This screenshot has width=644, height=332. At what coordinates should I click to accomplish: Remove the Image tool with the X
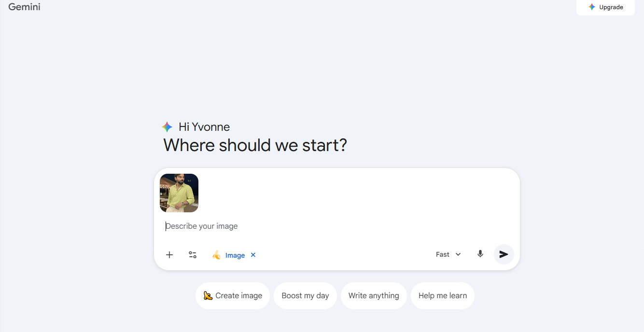point(253,255)
